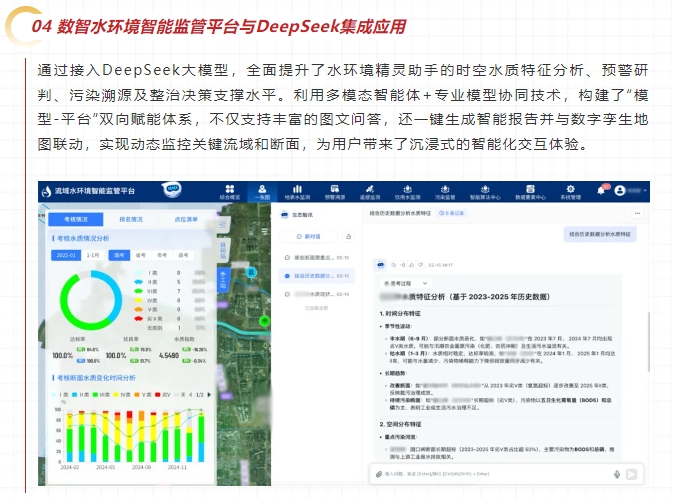Open 预警溯源 warning trace nav icon
This screenshot has height=498, width=674.
click(x=334, y=192)
